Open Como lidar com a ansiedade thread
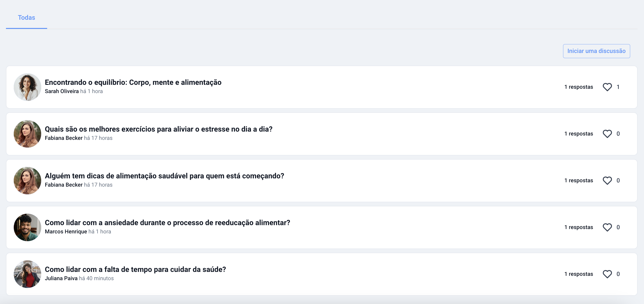Viewport: 644px width, 304px height. click(x=168, y=223)
